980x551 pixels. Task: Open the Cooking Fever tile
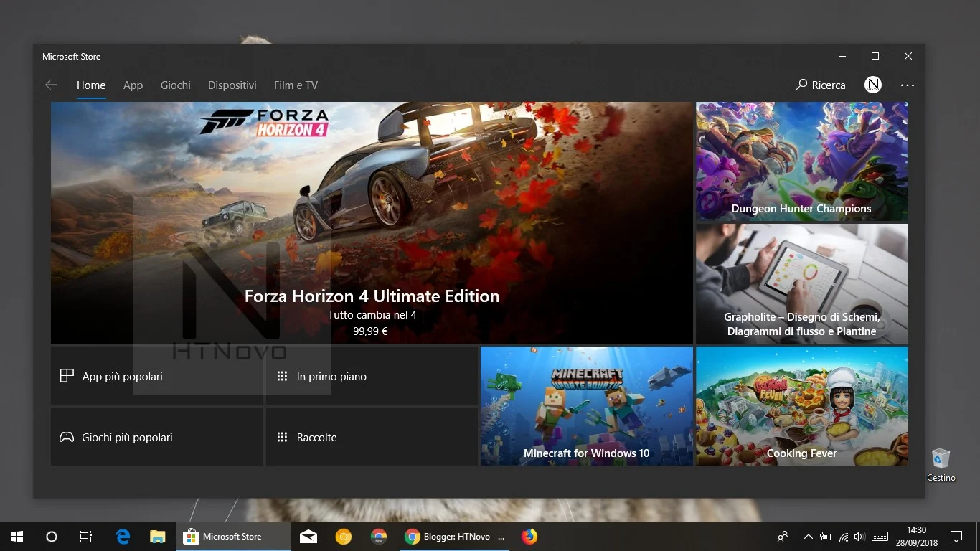801,406
